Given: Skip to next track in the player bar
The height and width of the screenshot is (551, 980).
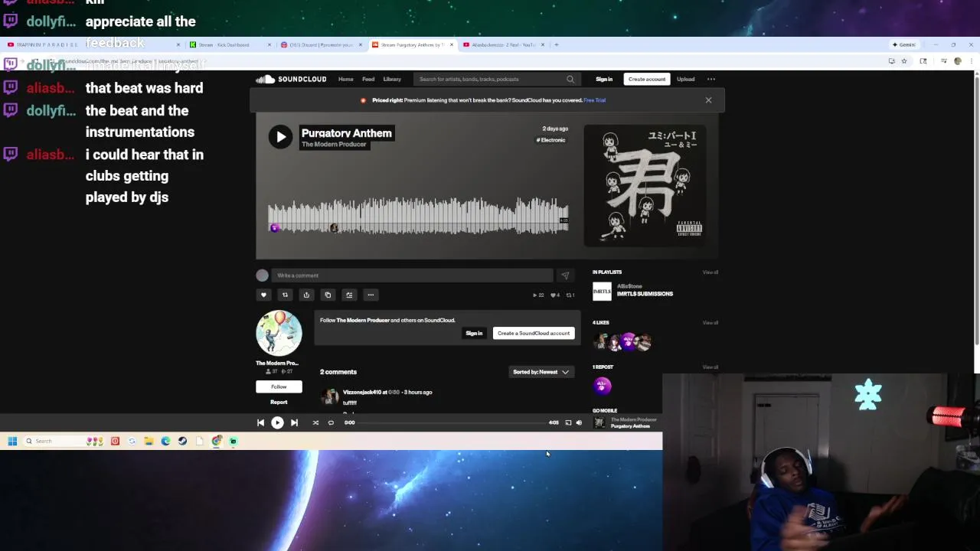Looking at the screenshot, I should click(x=294, y=422).
